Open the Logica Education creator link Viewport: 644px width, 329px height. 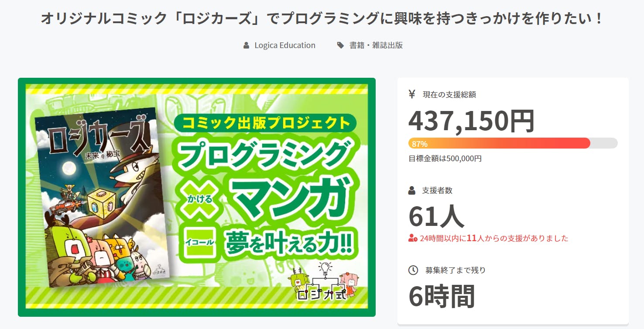pos(284,45)
